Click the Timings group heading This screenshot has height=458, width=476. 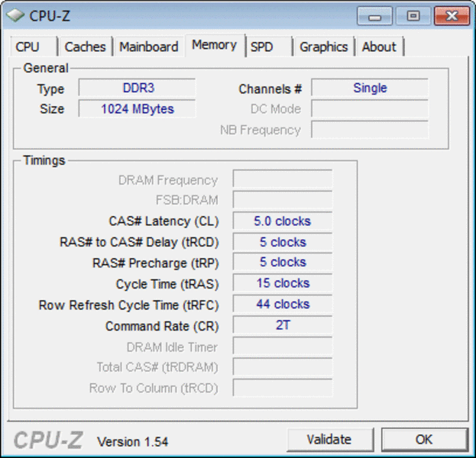coord(44,160)
